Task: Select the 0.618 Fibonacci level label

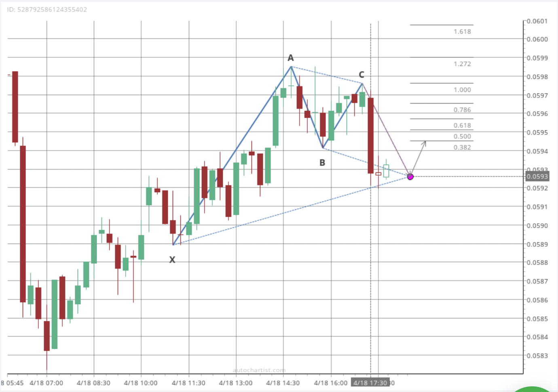Action: point(462,125)
